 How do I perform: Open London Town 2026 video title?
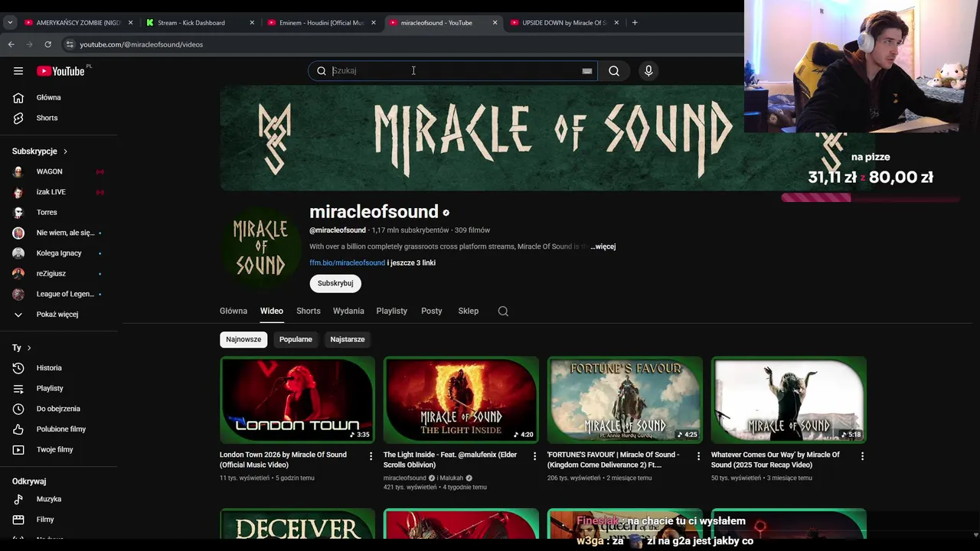point(283,459)
